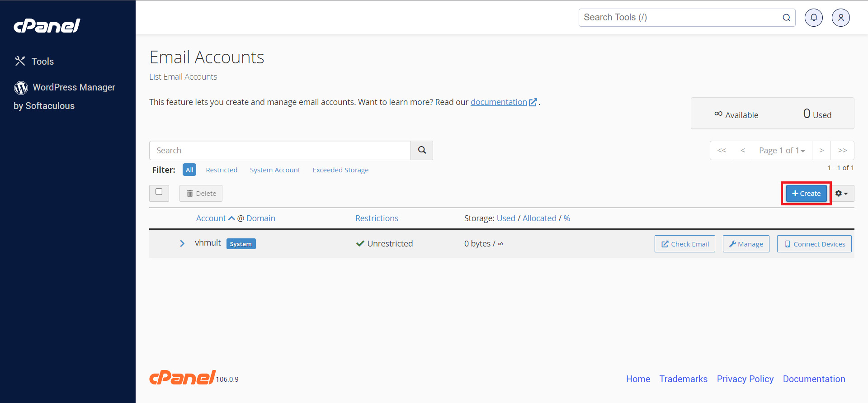Expand the vhmult account row
This screenshot has height=403, width=868.
pos(182,243)
